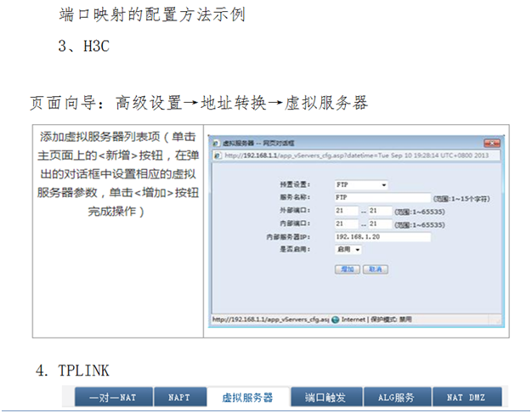Click the resize grip in dialog corner
532x413 pixels.
498,320
